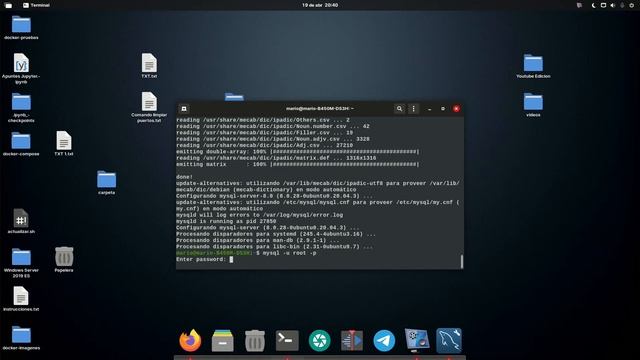Open the docker-pruebas desktop folder
This screenshot has height=360, width=640.
coord(21,28)
